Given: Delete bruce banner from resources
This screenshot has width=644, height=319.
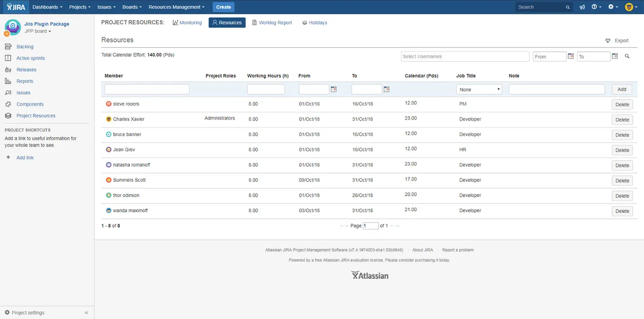Looking at the screenshot, I should pos(622,135).
